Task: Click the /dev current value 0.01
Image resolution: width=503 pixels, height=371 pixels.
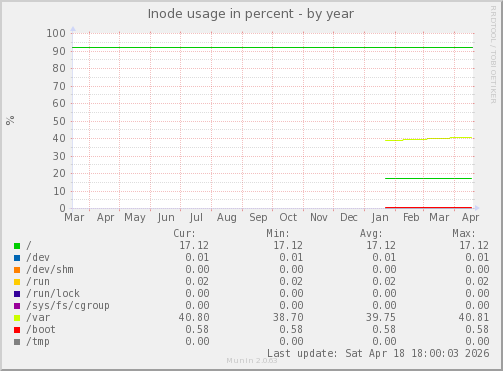Action: click(197, 257)
